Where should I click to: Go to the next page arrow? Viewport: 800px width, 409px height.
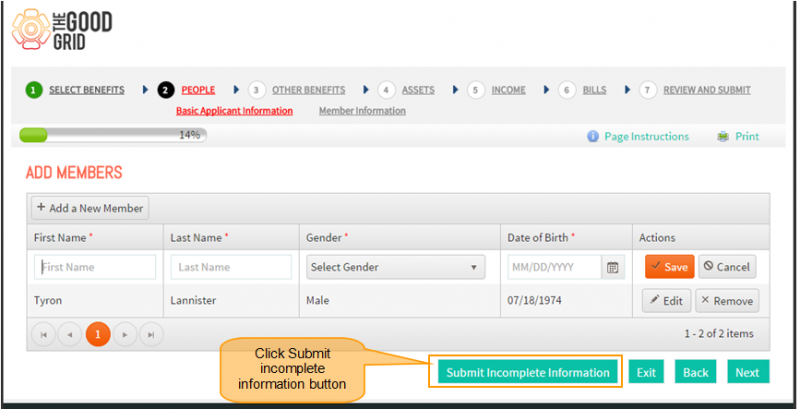click(x=125, y=335)
